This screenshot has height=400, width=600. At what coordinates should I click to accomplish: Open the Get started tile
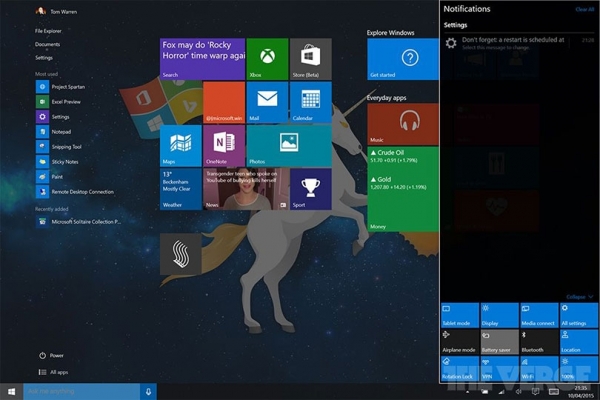point(403,59)
